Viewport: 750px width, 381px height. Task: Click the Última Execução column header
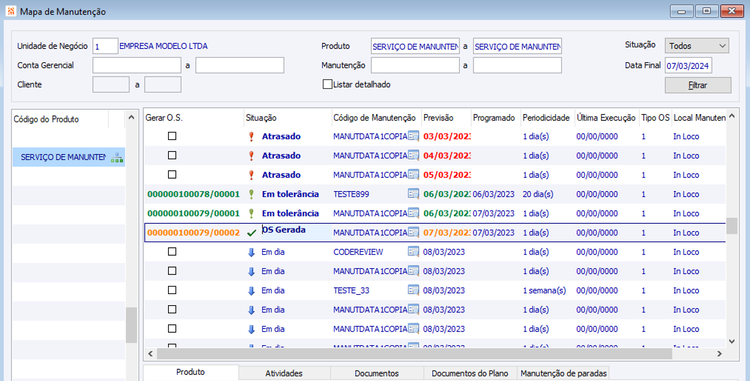(x=607, y=118)
